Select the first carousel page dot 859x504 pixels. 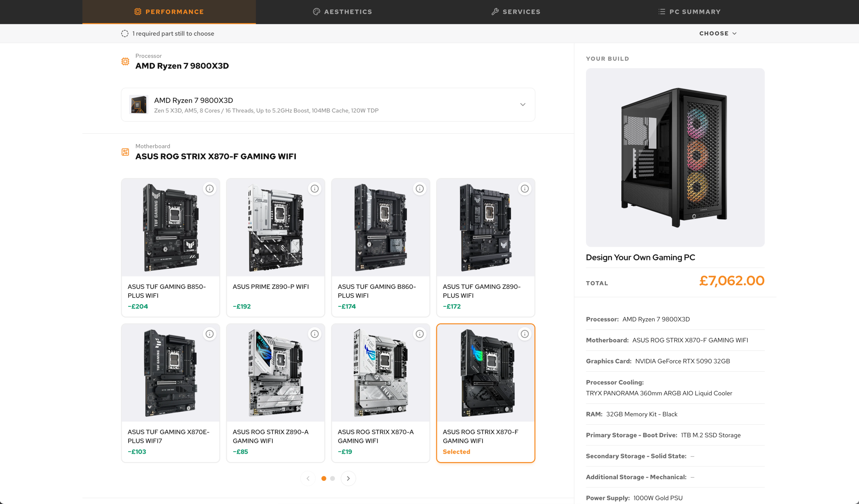(324, 478)
